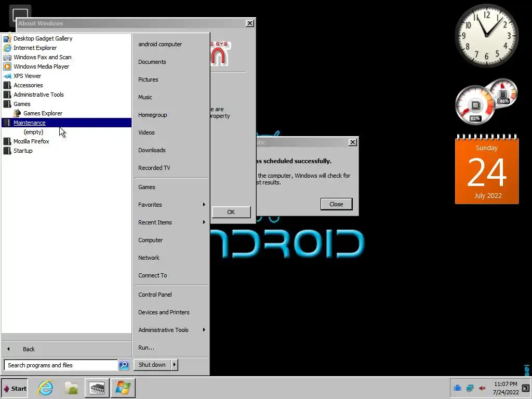Viewport: 532px width, 399px height.
Task: Click Close in the scheduled dialog
Action: click(x=336, y=204)
